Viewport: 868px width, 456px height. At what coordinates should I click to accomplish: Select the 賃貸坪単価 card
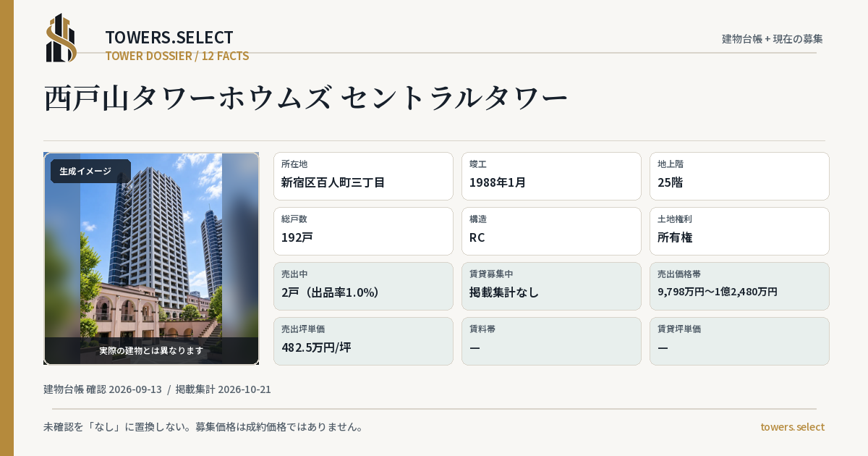(x=739, y=341)
